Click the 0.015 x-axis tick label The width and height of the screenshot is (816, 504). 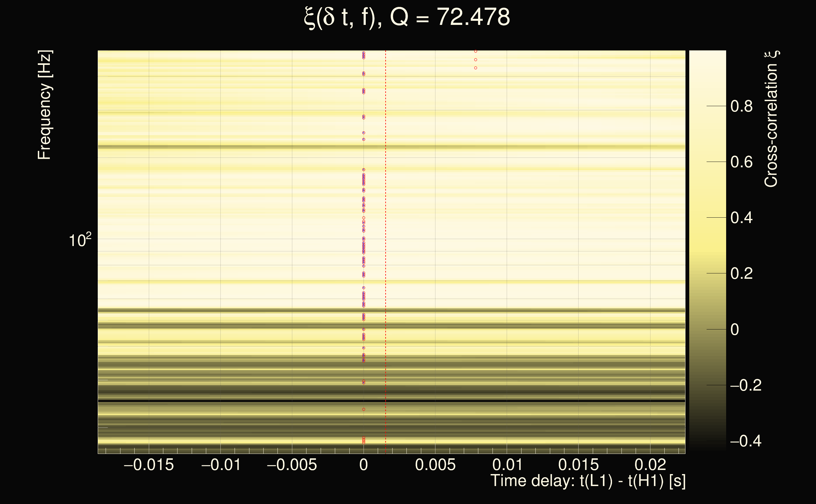click(578, 465)
